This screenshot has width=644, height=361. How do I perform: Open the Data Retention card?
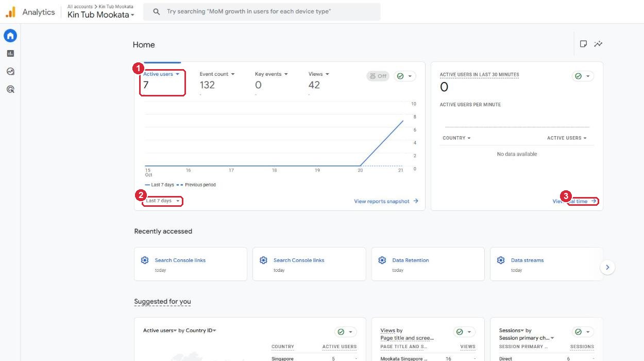(x=428, y=264)
